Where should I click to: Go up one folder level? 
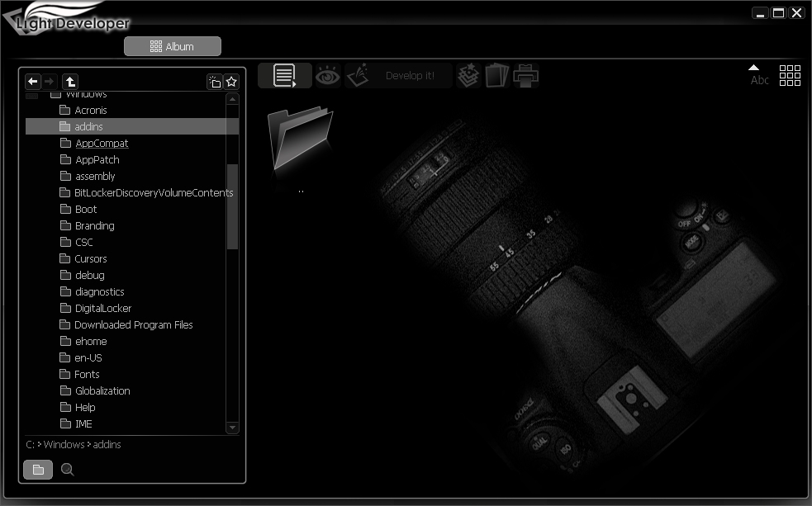pos(70,81)
